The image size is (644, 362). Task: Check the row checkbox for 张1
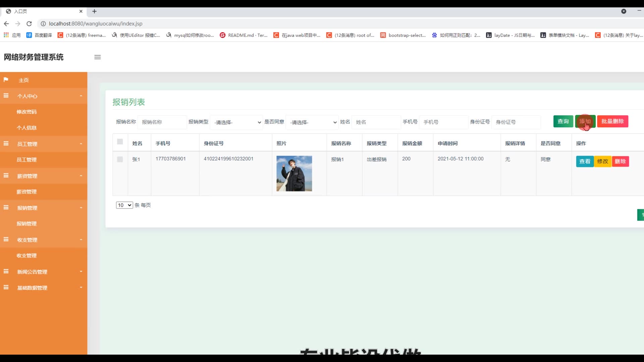(x=120, y=160)
